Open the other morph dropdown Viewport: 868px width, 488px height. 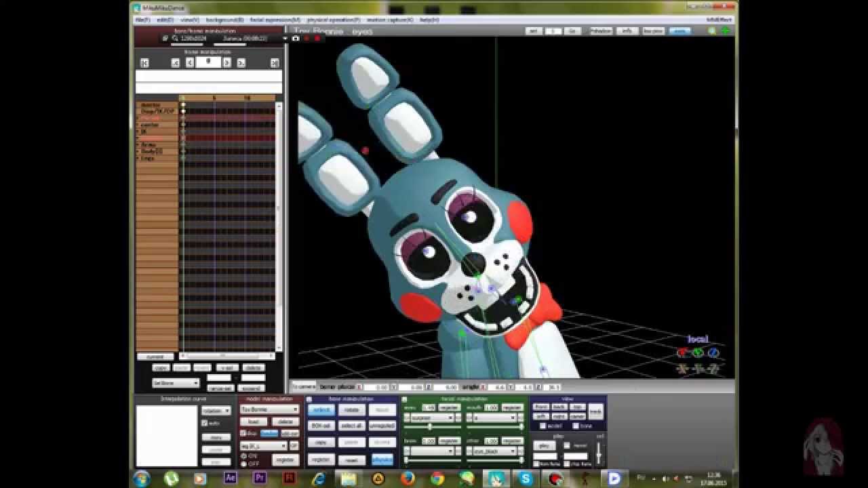click(x=494, y=451)
